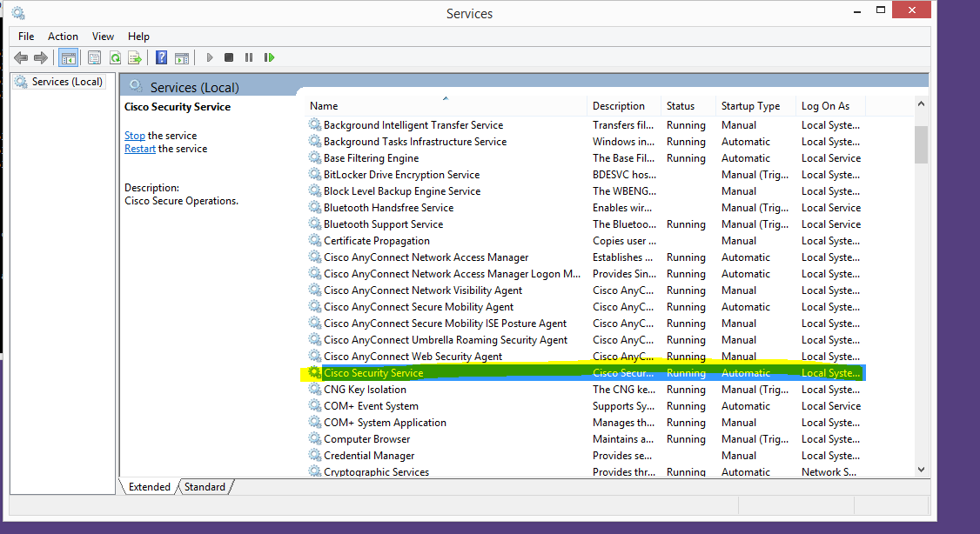980x534 pixels.
Task: Click gear icon of Certificate Propagation row
Action: 315,240
